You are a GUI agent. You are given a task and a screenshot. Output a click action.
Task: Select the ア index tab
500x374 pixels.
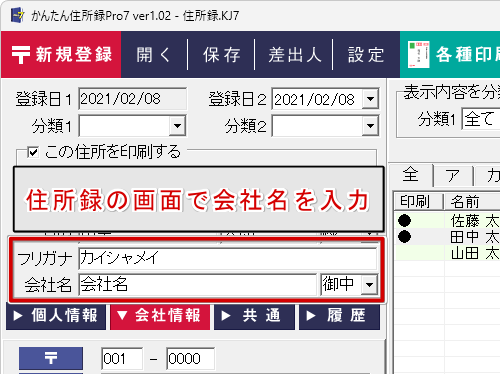(452, 175)
